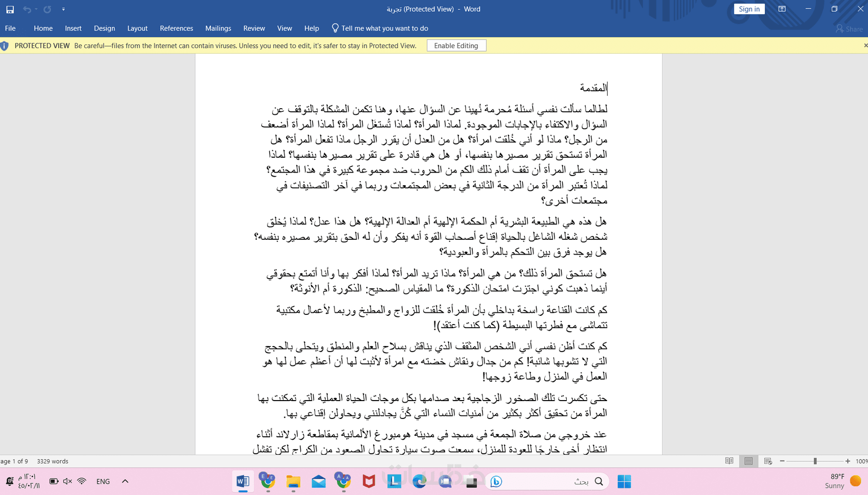Open the Customize Quick Access Toolbar dropdown
Image resolution: width=868 pixels, height=495 pixels.
[x=63, y=9]
